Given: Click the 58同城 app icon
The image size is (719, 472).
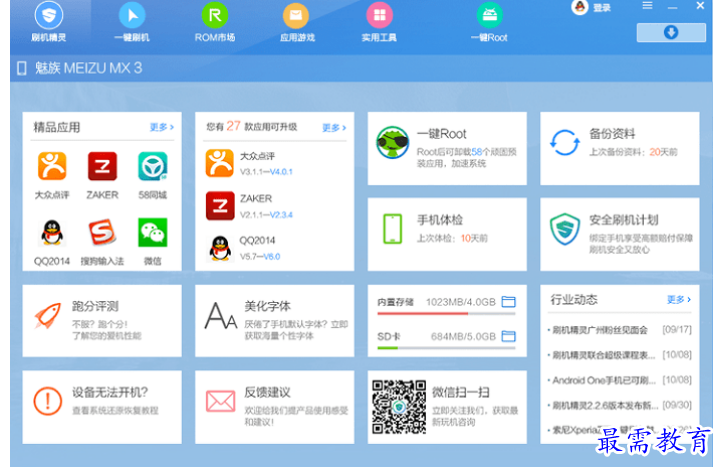Looking at the screenshot, I should coord(153,166).
